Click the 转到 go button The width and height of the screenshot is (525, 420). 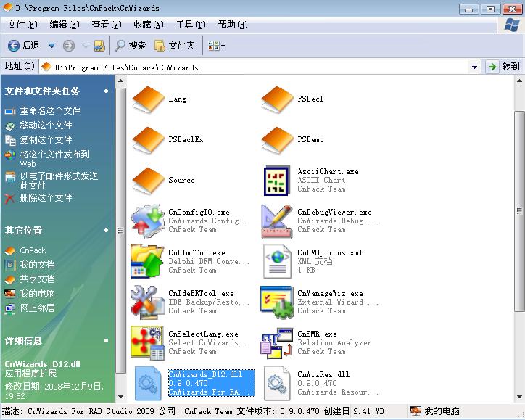pyautogui.click(x=504, y=67)
